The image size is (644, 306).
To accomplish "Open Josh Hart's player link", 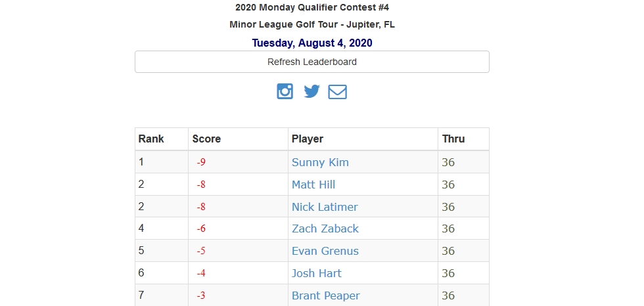I will point(316,273).
